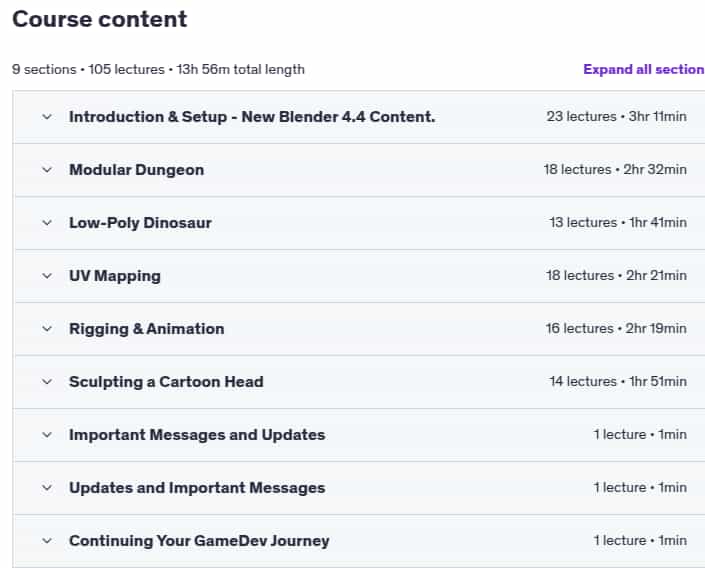Open the Introduction & Setup section title
The image size is (705, 568).
252,117
